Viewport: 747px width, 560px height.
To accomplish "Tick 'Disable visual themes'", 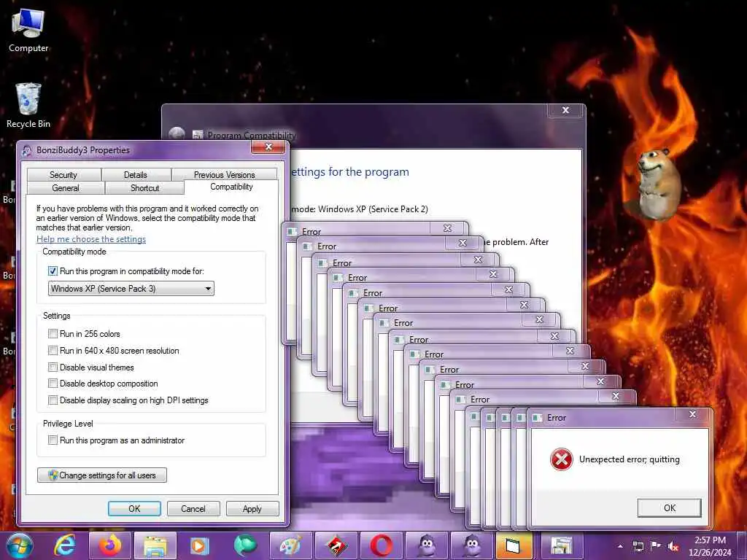I will [53, 367].
